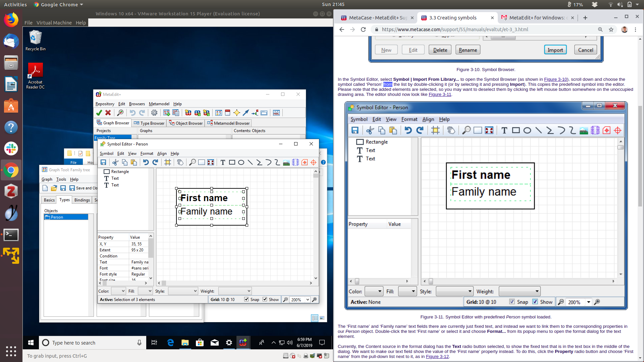Click the Figure 3-12 link
This screenshot has height=362, width=644.
click(x=437, y=357)
